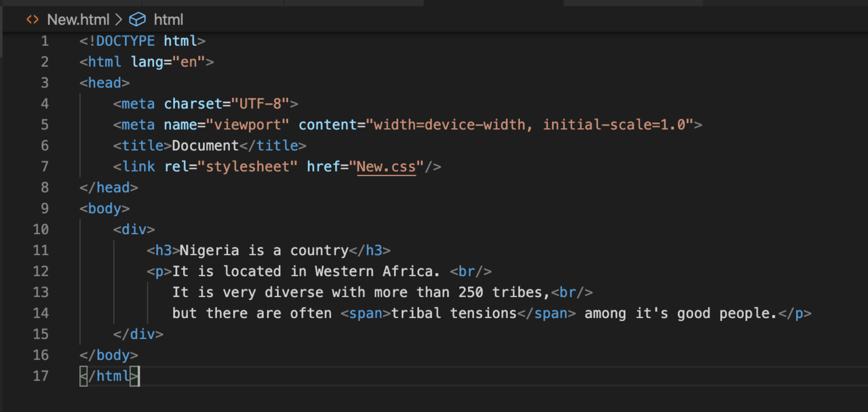Image resolution: width=868 pixels, height=412 pixels.
Task: Click the breadcrumb chevron separator
Action: click(x=118, y=20)
